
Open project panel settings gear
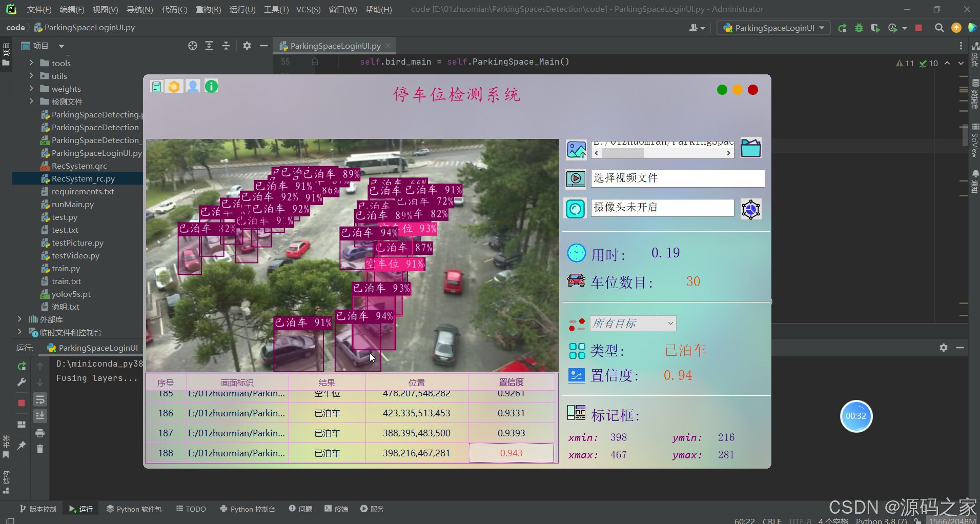(247, 46)
